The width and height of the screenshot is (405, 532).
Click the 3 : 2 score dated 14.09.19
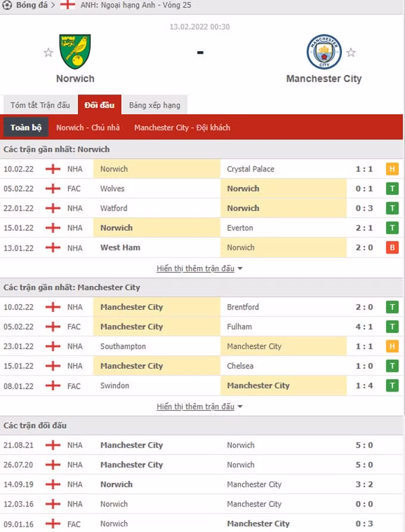pos(364,484)
